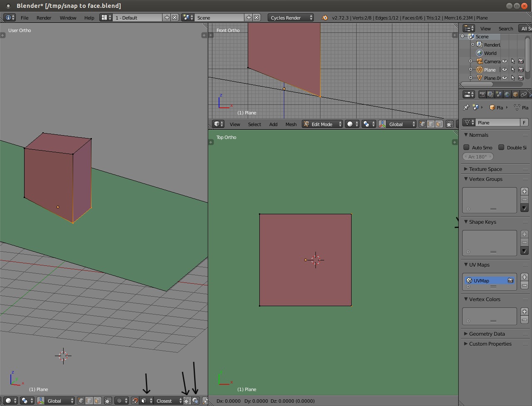Open the right viewport View menu
Screen dimensions: 532x406
point(235,124)
